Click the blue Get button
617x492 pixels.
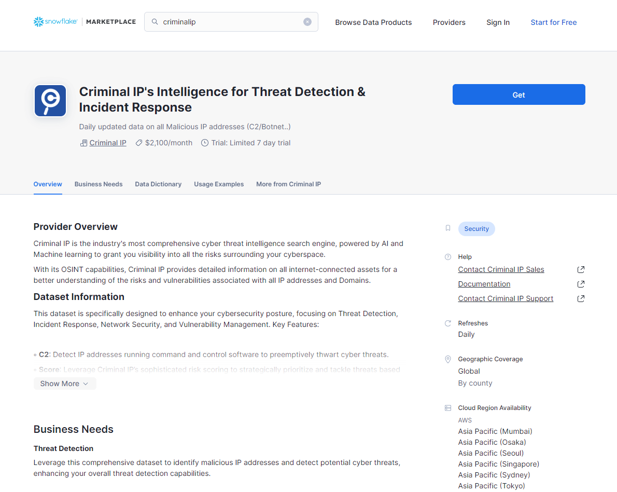click(x=519, y=94)
